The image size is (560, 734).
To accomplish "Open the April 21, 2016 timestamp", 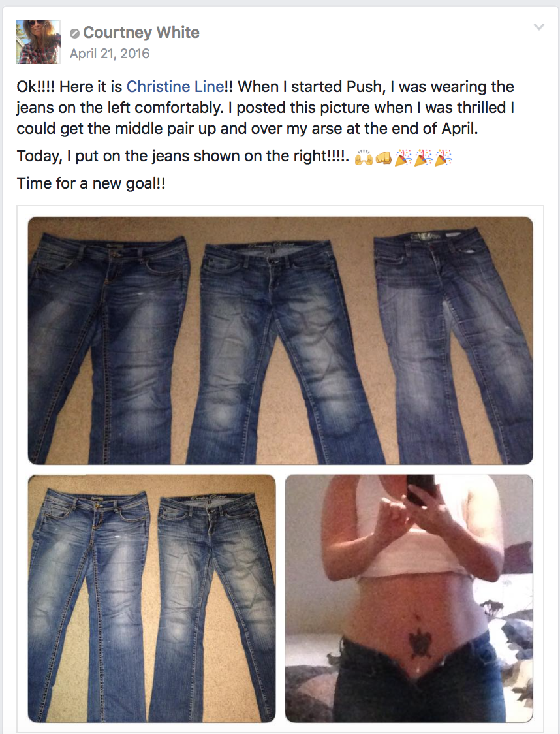I will 110,54.
